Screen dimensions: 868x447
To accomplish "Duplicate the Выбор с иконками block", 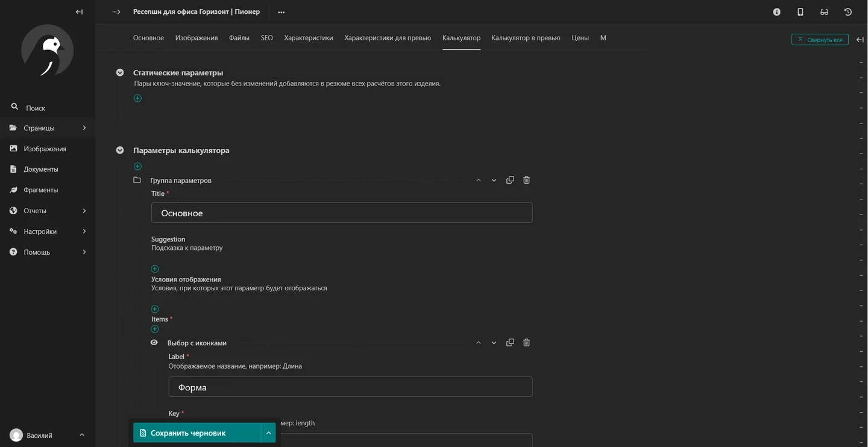I will pyautogui.click(x=510, y=343).
